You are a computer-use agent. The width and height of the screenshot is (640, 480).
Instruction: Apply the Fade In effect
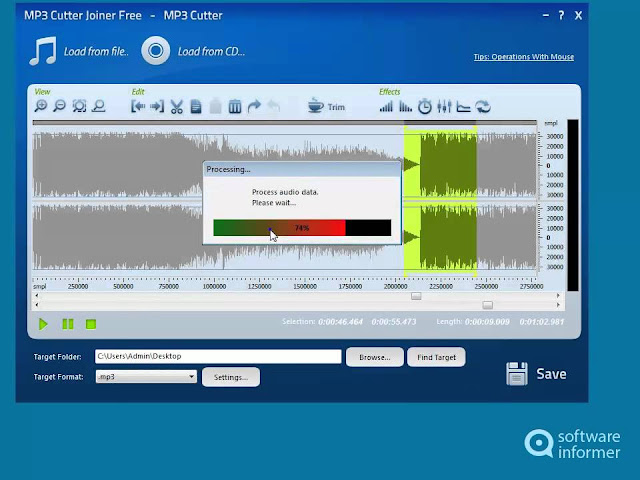pyautogui.click(x=386, y=107)
